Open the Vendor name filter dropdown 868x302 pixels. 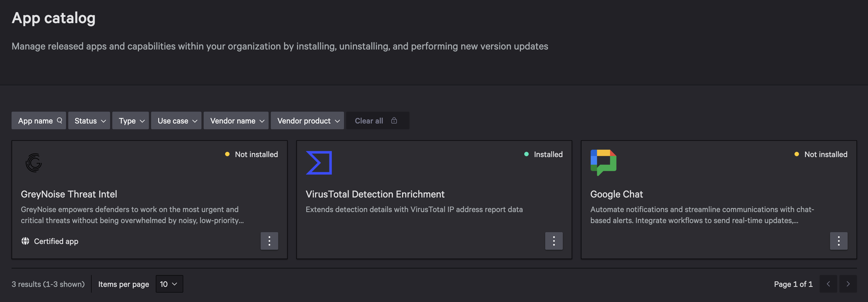(x=236, y=120)
